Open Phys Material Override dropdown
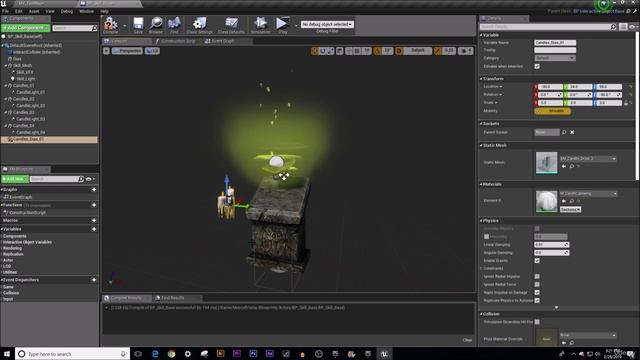The width and height of the screenshot is (640, 360). [588, 335]
